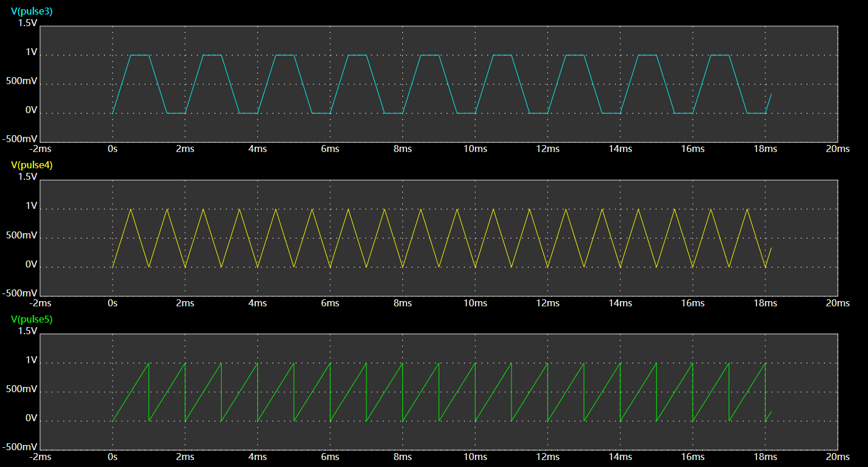
Task: Click 20ms label under the V(pulse5) plot
Action: pyautogui.click(x=837, y=457)
